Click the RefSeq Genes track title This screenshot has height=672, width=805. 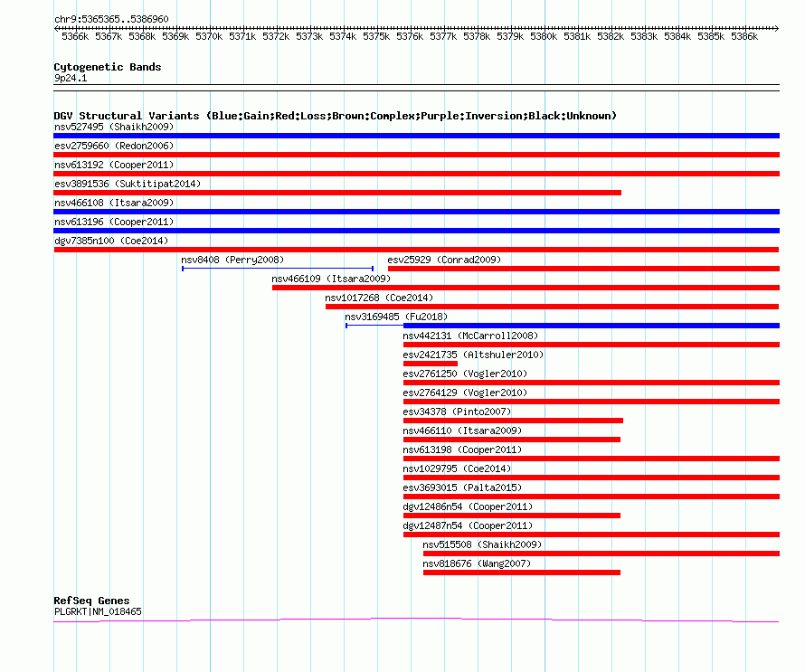[x=91, y=601]
